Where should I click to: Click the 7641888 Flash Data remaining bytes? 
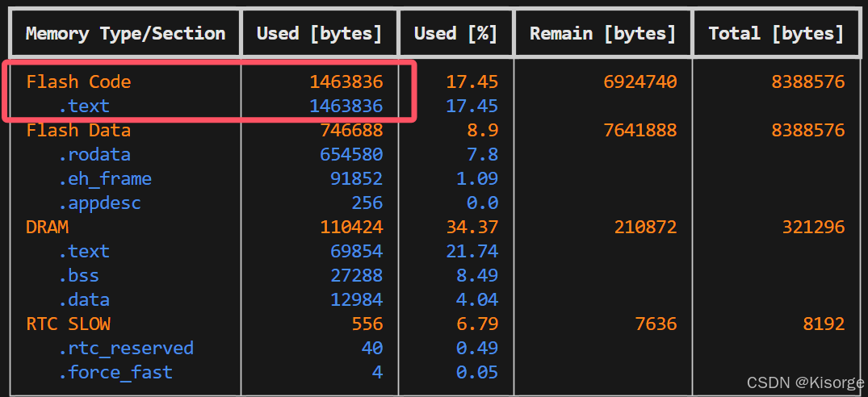[x=640, y=130]
